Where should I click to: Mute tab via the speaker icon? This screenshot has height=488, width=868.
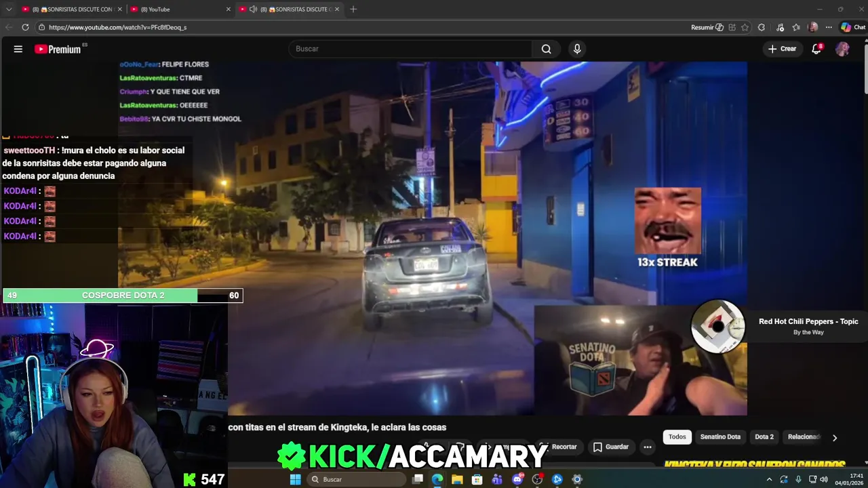(x=253, y=9)
